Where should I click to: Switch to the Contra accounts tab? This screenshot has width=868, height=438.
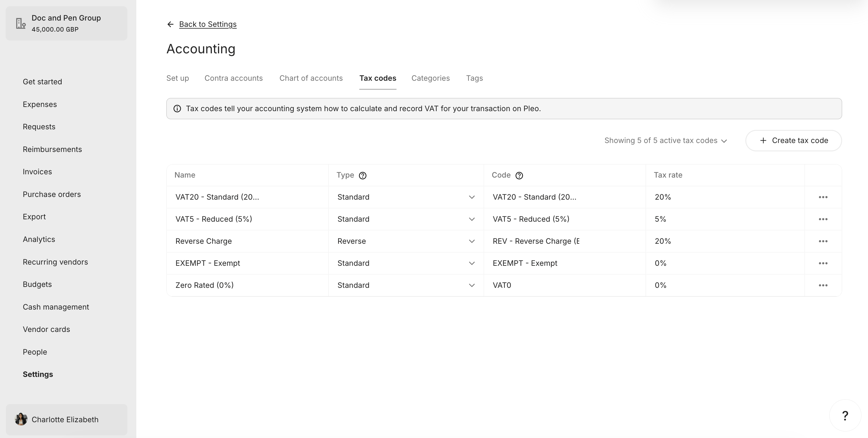coord(233,78)
